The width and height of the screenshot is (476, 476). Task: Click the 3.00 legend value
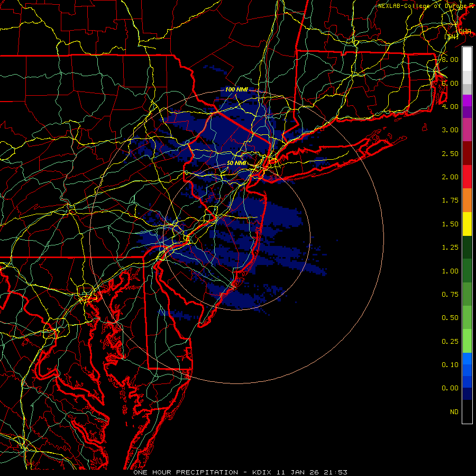pyautogui.click(x=450, y=130)
